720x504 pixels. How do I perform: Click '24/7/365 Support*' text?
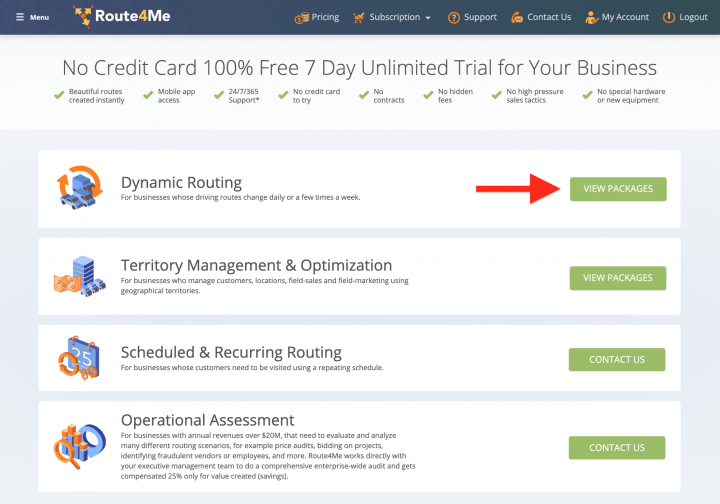tap(244, 95)
